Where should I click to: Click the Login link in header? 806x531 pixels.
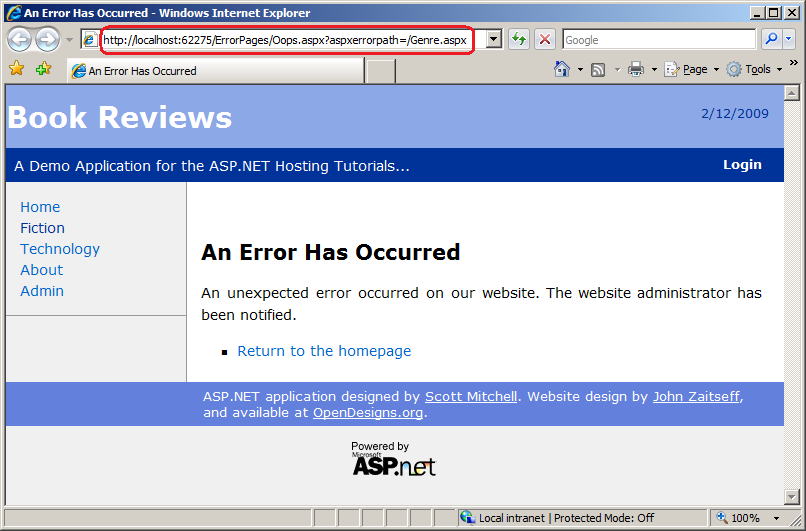click(x=742, y=164)
